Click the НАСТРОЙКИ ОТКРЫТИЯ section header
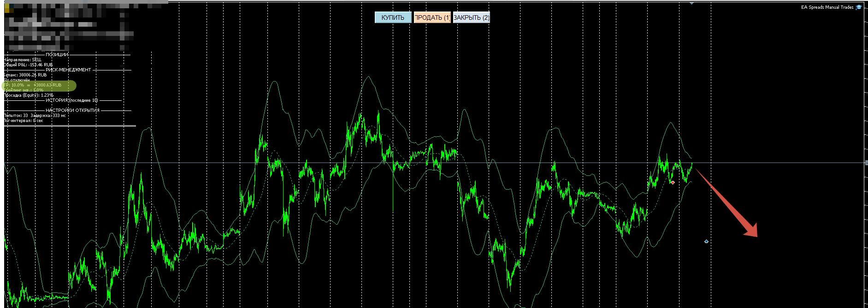Image resolution: width=868 pixels, height=308 pixels. (72, 110)
